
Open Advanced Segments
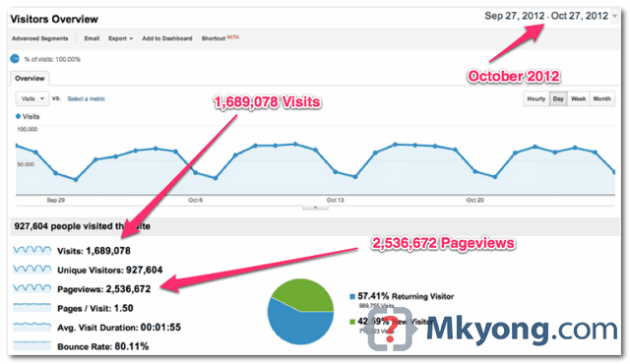39,38
